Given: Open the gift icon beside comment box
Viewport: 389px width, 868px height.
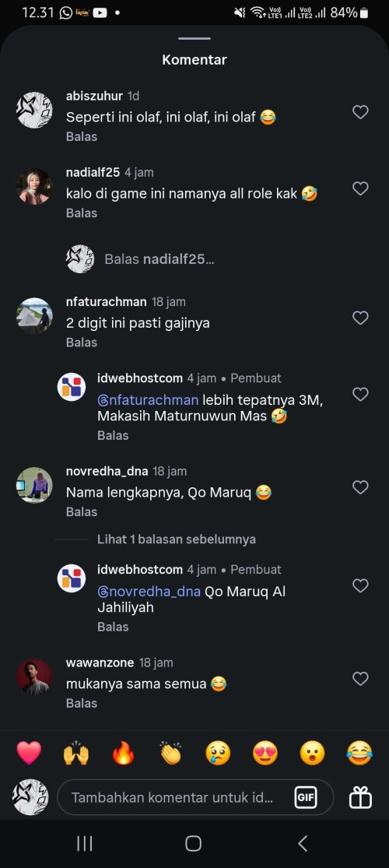Looking at the screenshot, I should click(360, 798).
